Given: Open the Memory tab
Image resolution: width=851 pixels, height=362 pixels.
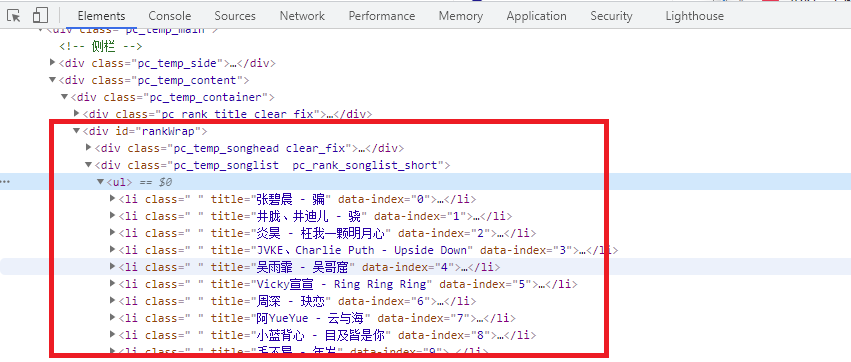Looking at the screenshot, I should 460,16.
